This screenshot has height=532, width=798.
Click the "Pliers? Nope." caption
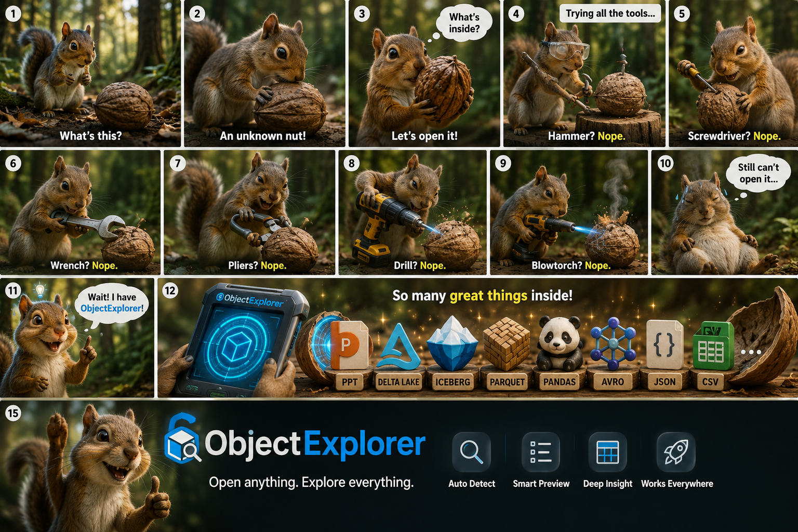click(257, 265)
